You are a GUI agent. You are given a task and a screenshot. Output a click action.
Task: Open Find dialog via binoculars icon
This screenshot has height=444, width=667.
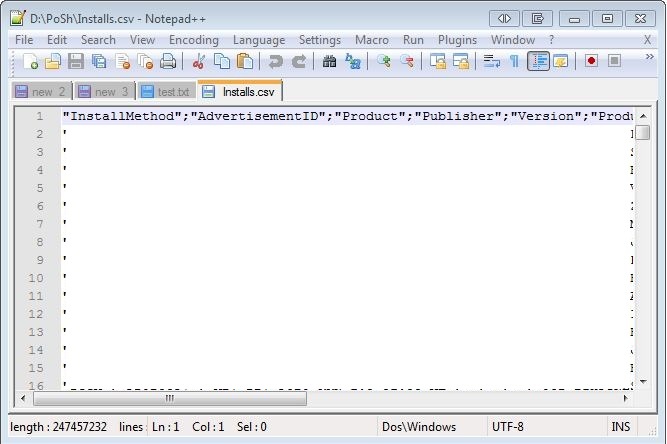[329, 61]
